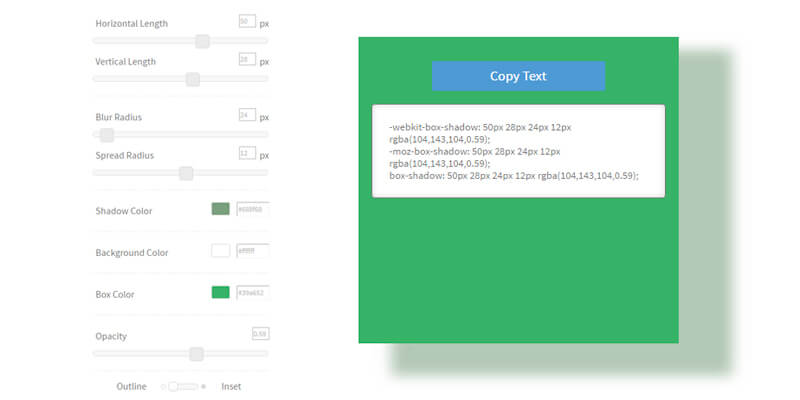Click the Horizontal Length slider handle
Image resolution: width=800 pixels, height=400 pixels.
202,41
